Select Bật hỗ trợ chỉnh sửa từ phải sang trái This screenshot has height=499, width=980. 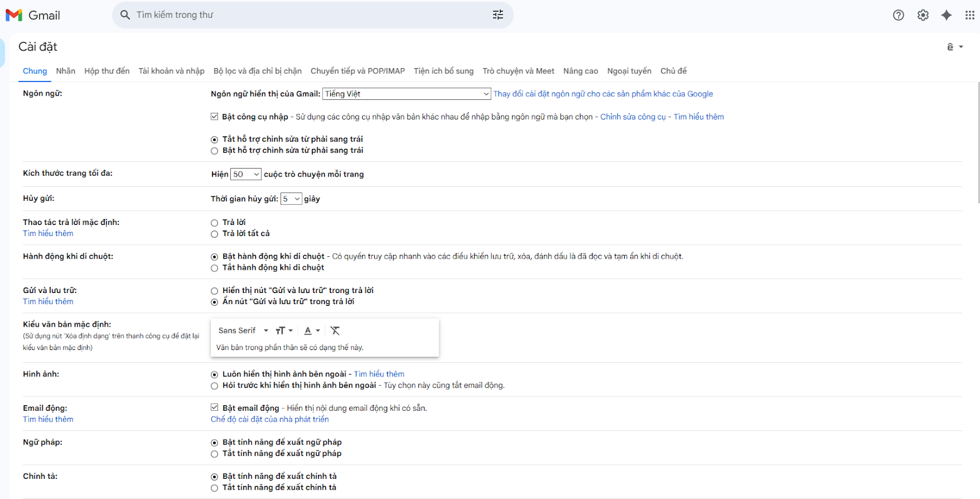214,151
